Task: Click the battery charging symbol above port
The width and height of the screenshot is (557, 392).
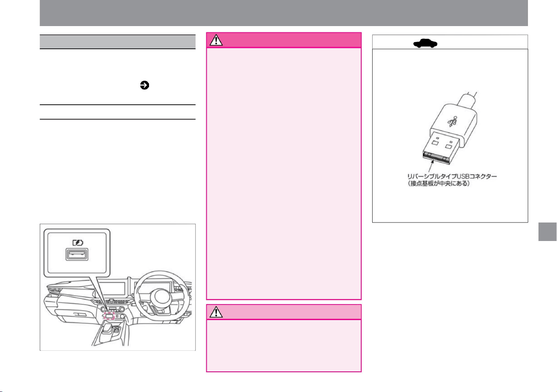Action: pyautogui.click(x=78, y=243)
